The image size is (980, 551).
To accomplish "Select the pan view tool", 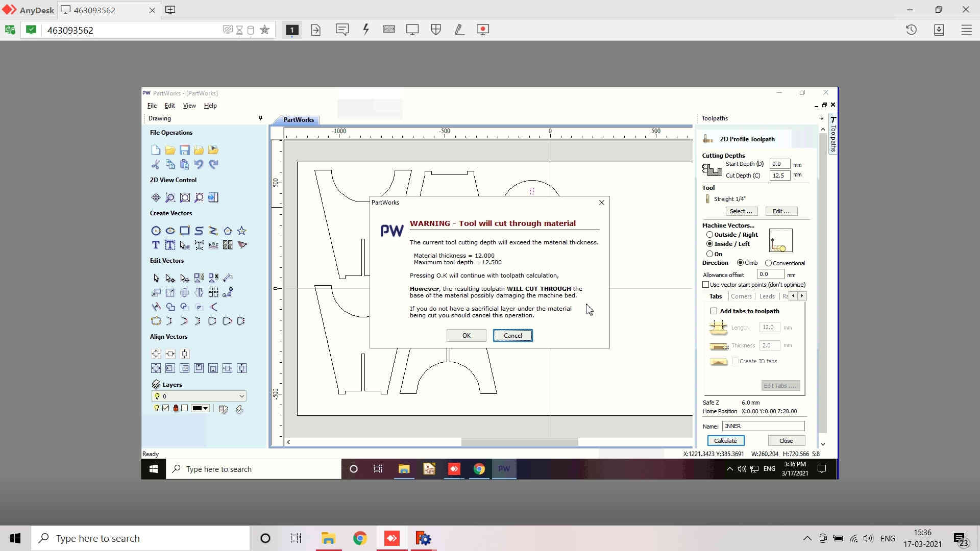I will click(x=156, y=197).
